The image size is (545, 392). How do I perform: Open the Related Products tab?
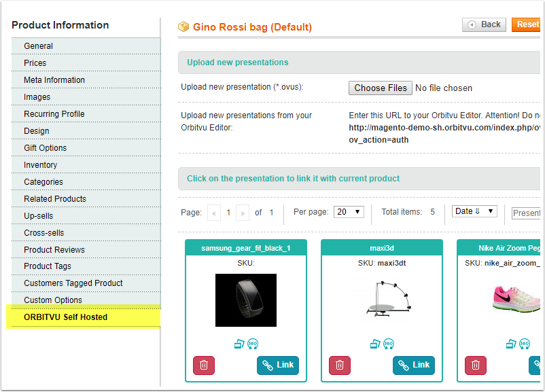(x=86, y=199)
